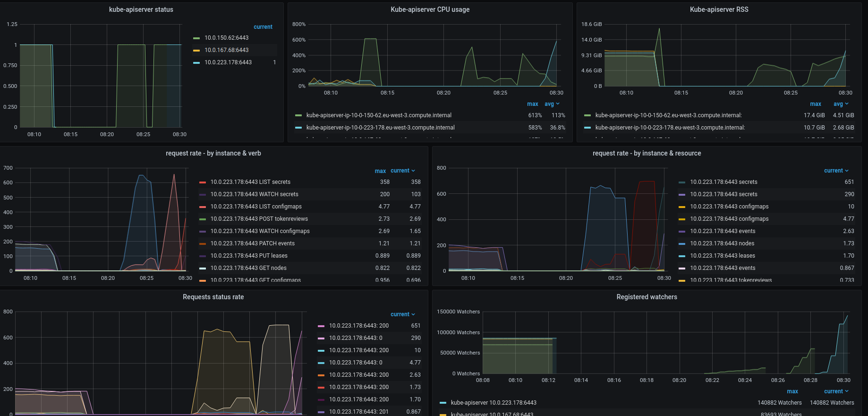Select status series '10.0.223.178:6443: 0' with value 4.77
Viewport: 868px width, 416px height.
[x=356, y=363]
